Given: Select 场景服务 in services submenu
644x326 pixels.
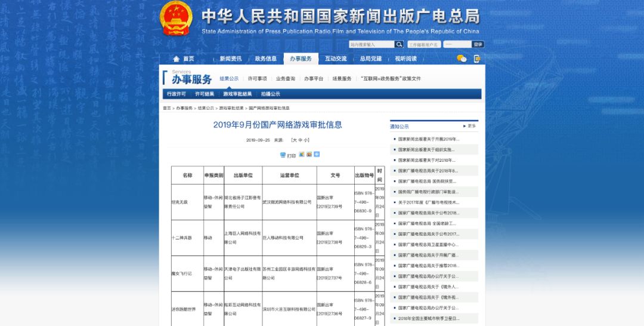Looking at the screenshot, I should 342,79.
